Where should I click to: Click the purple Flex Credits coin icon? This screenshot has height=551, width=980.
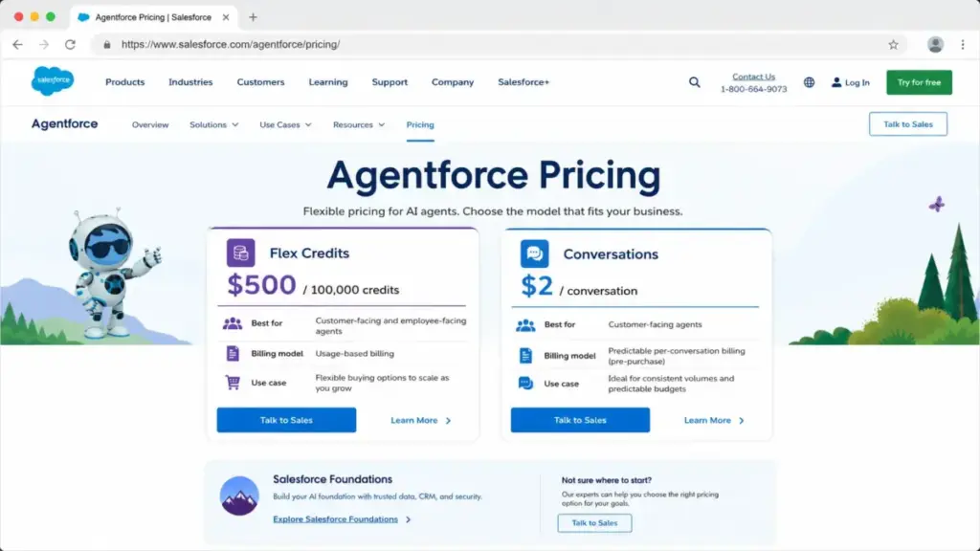[x=240, y=253]
